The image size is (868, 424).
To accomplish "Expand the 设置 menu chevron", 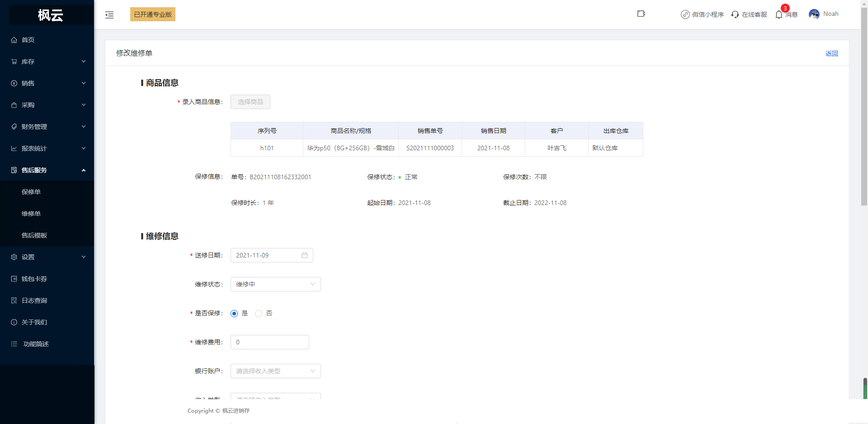I will pyautogui.click(x=84, y=257).
